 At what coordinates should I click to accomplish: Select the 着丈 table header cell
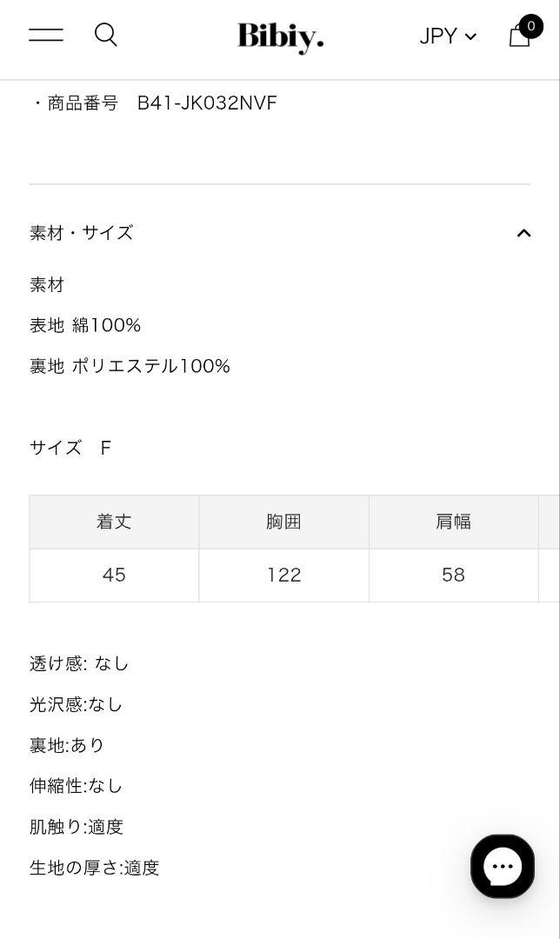pyautogui.click(x=114, y=522)
